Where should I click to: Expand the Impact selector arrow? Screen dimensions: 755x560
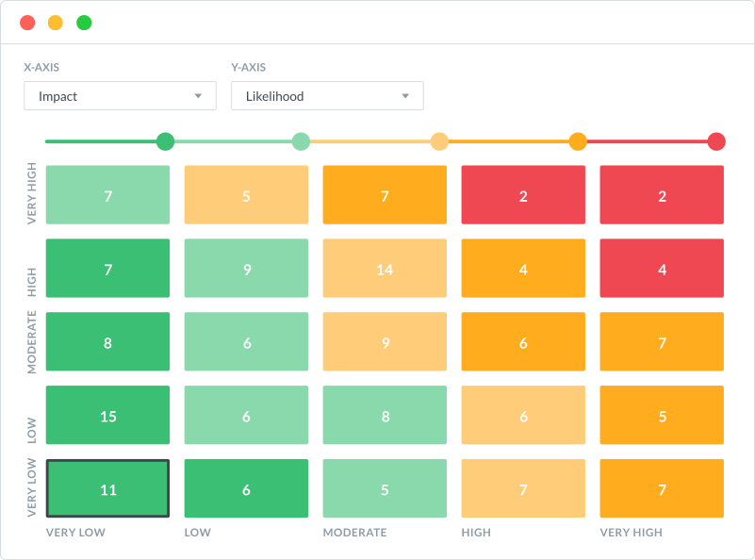point(199,95)
